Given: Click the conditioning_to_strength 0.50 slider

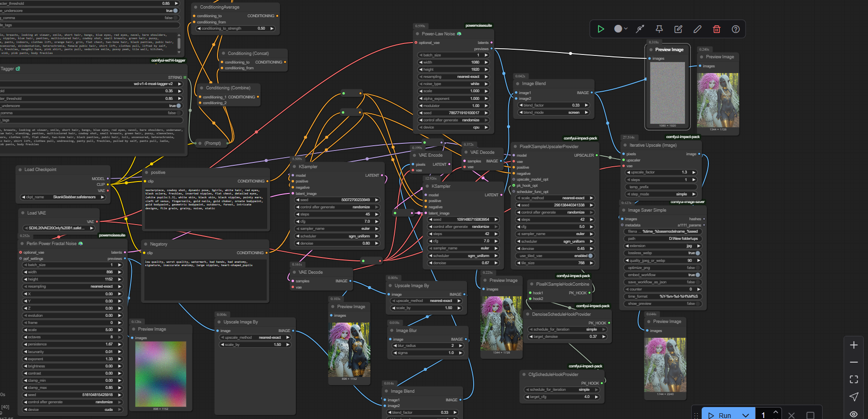Looking at the screenshot, I should pyautogui.click(x=236, y=28).
